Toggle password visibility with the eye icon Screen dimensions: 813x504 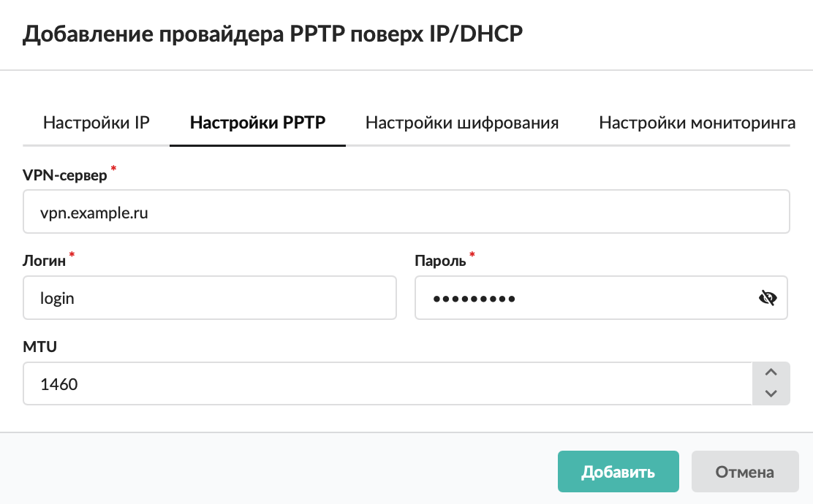tap(767, 298)
